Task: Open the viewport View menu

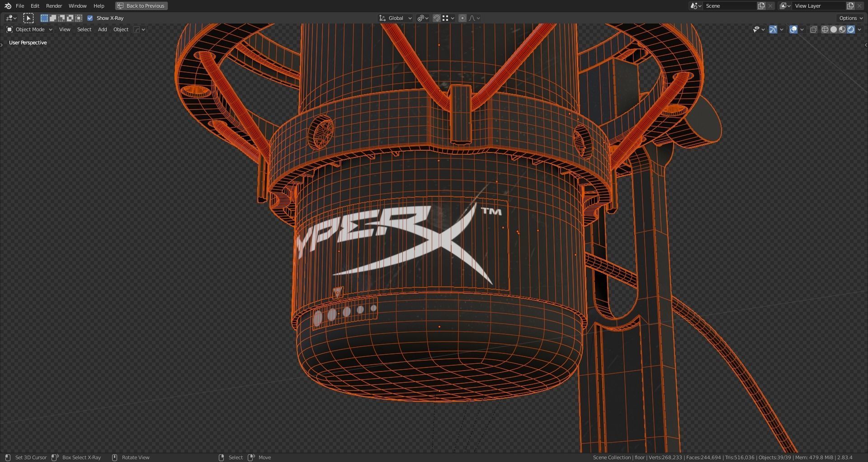Action: pos(65,29)
